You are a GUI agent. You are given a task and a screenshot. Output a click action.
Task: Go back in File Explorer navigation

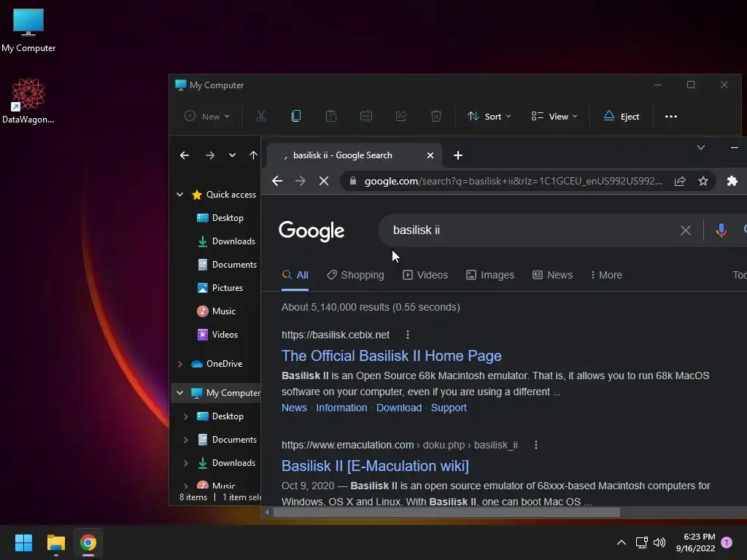[x=185, y=155]
